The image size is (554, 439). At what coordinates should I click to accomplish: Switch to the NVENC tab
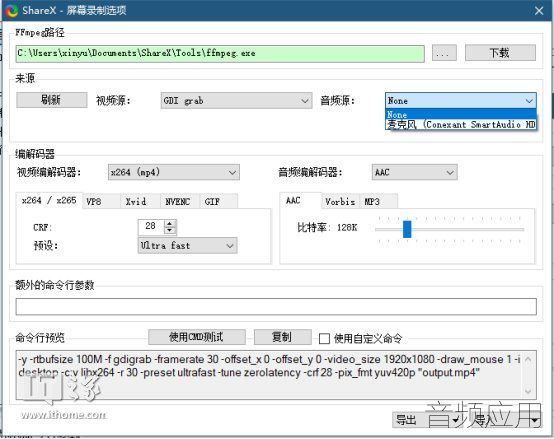180,202
